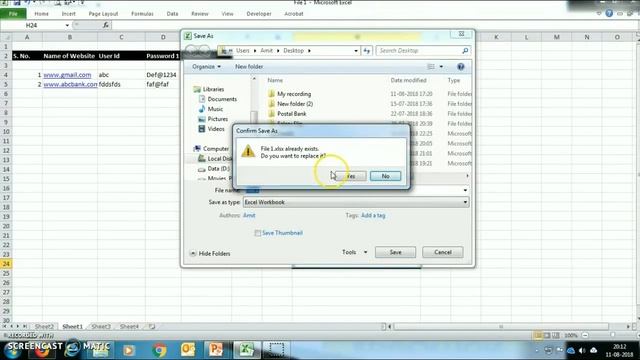Screen dimensions: 640x360
Task: Open www.gmail.com link in cell B4
Action: (x=67, y=75)
